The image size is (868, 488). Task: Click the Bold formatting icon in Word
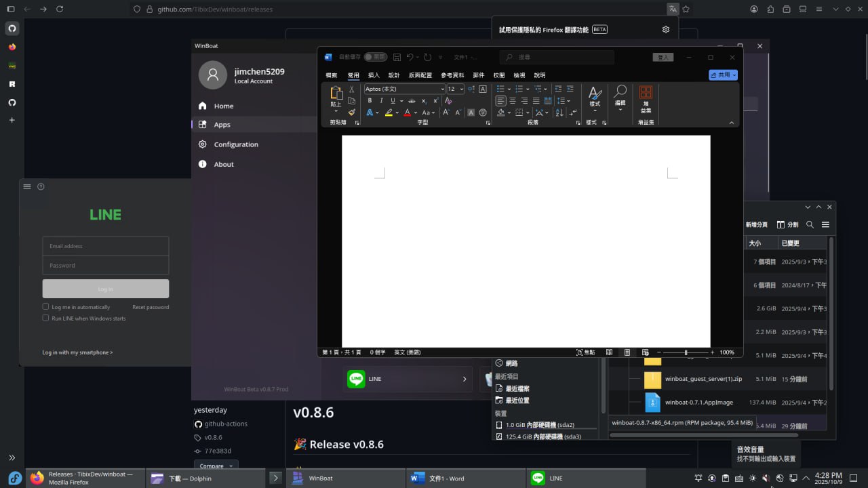coord(370,101)
